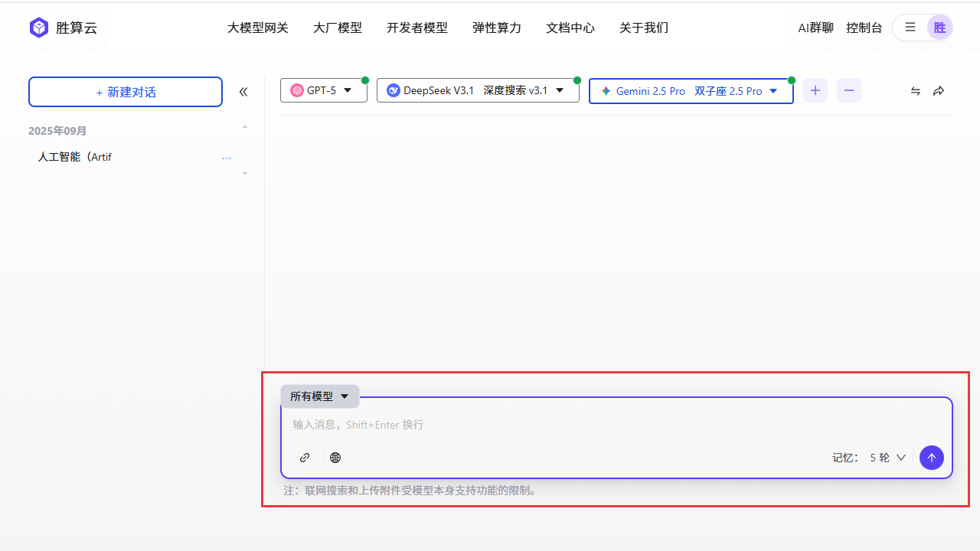
Task: Click the 2025年09月 group label
Action: coord(57,131)
